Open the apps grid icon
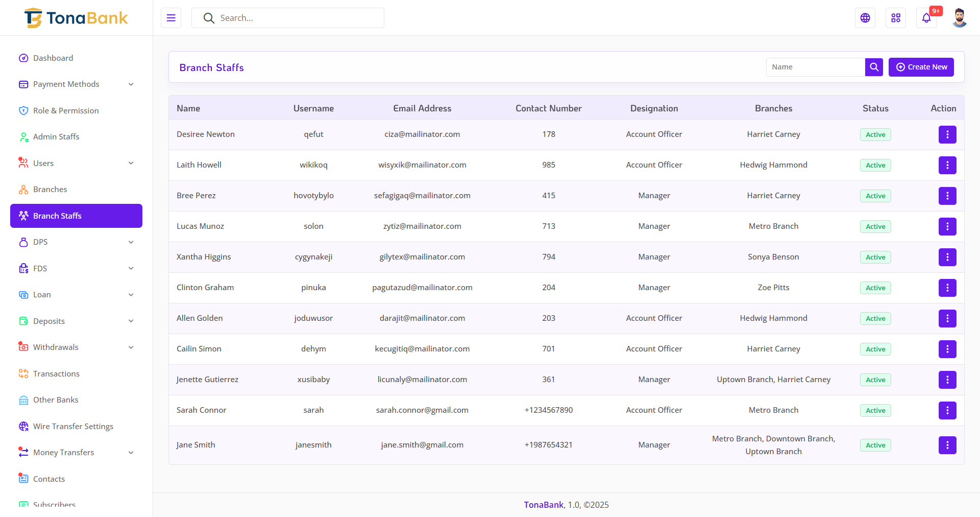Screen dimensions: 980x517 click(x=896, y=18)
